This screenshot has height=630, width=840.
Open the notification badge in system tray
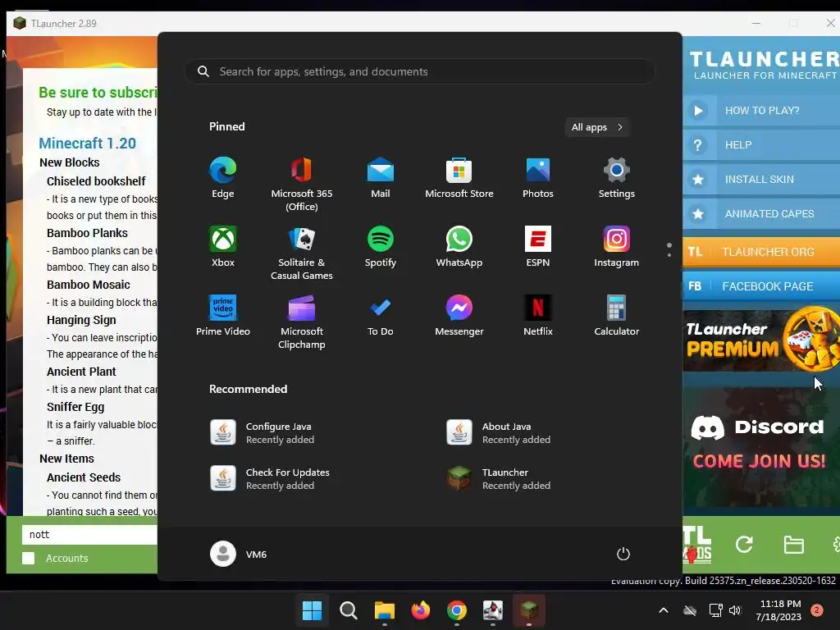[817, 610]
